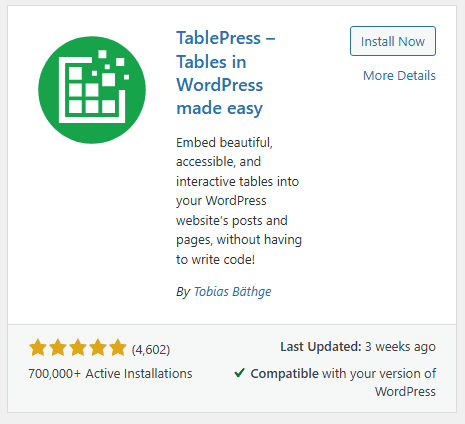The image size is (465, 424).
Task: Click the green compatibility checkmark icon
Action: pyautogui.click(x=239, y=373)
